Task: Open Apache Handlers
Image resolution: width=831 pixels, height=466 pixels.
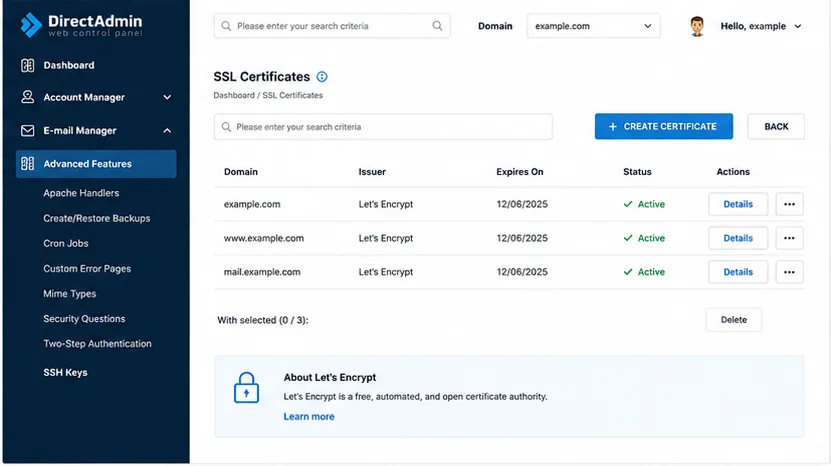Action: click(x=81, y=193)
